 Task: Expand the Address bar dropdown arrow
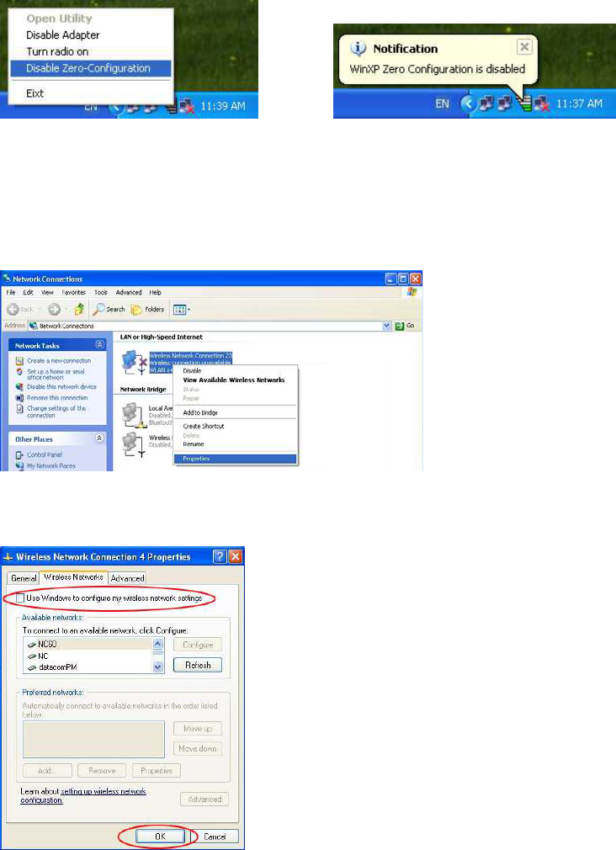click(x=386, y=326)
